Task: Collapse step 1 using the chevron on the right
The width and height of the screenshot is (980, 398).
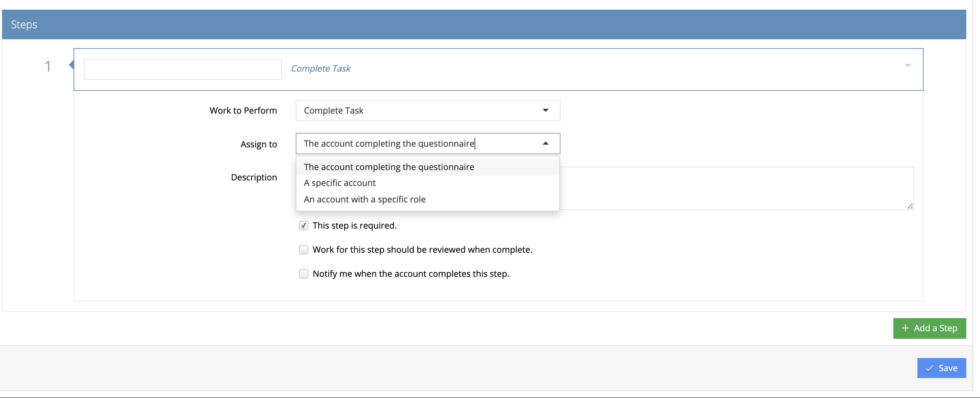Action: [908, 65]
